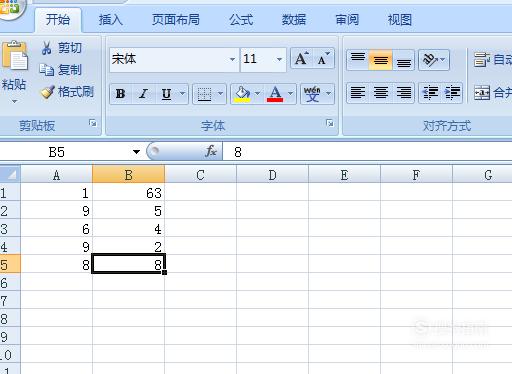Select cell A3 containing 6
512x374 pixels.
click(x=56, y=228)
